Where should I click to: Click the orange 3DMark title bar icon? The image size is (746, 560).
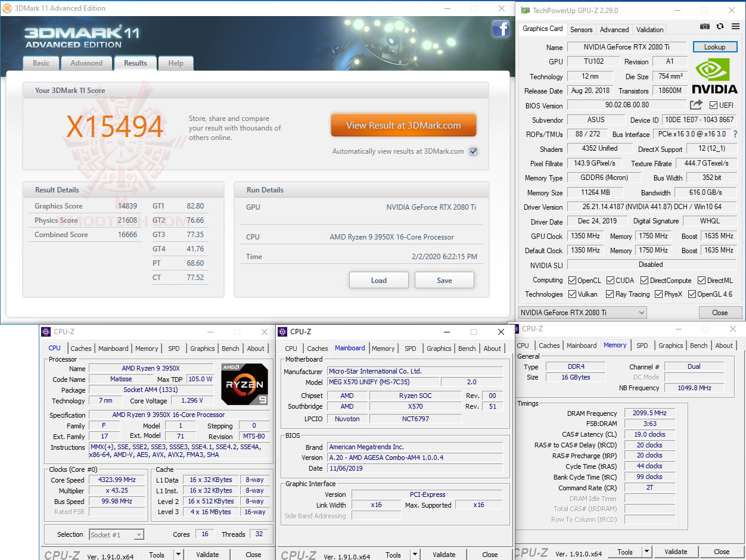[x=8, y=8]
